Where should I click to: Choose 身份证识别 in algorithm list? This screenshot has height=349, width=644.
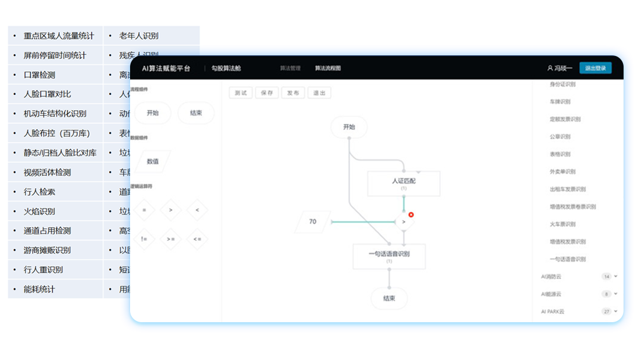[x=563, y=84]
